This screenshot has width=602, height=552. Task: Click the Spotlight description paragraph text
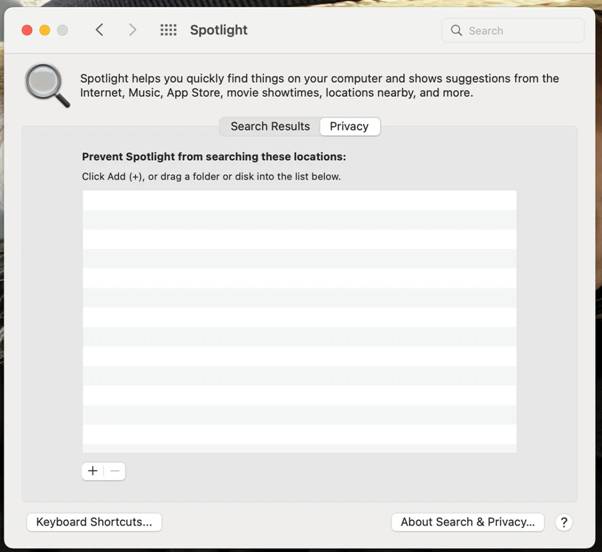(319, 85)
